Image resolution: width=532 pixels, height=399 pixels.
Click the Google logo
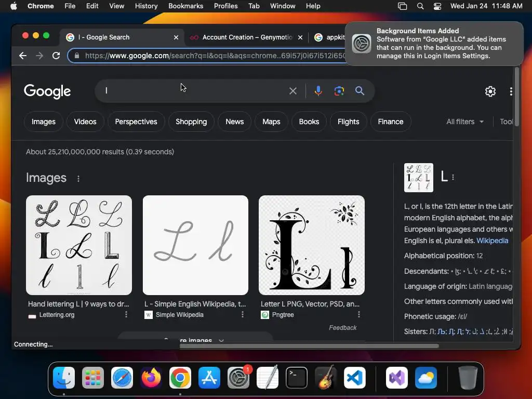[47, 91]
